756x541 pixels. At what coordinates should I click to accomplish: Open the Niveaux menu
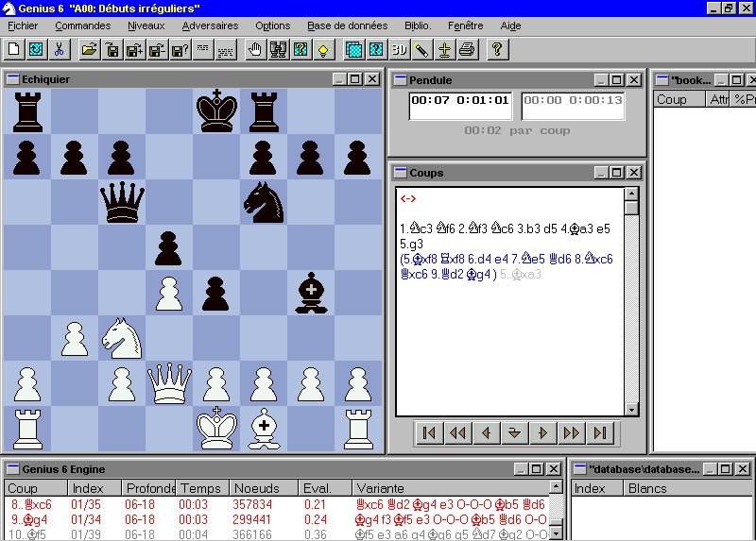pos(146,25)
